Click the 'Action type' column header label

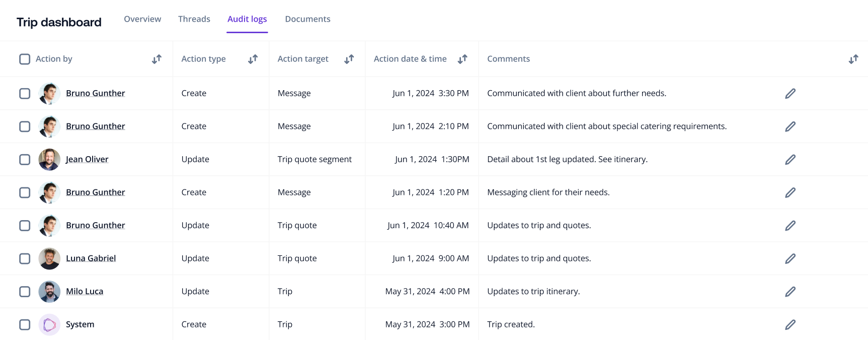pyautogui.click(x=203, y=59)
